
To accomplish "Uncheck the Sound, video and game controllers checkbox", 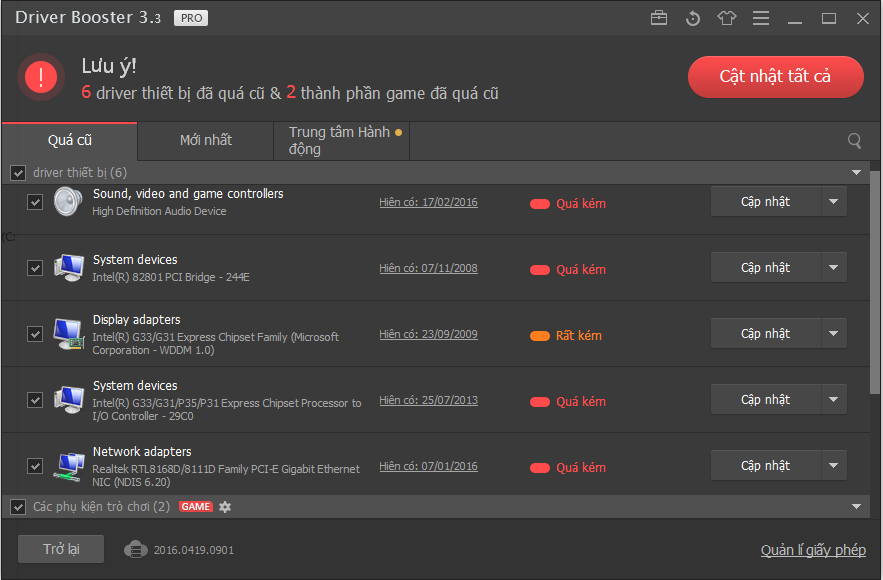I will tap(35, 202).
